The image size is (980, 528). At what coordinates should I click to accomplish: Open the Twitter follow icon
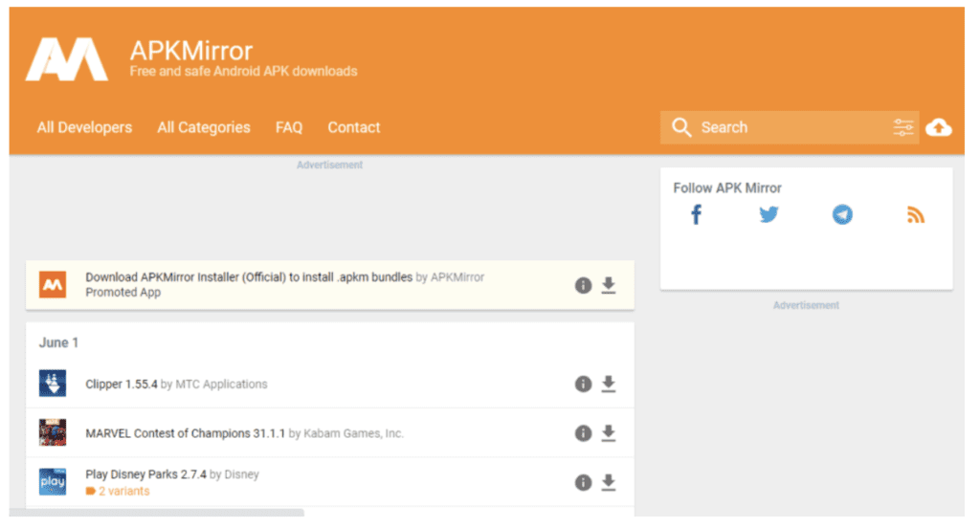[x=768, y=215]
